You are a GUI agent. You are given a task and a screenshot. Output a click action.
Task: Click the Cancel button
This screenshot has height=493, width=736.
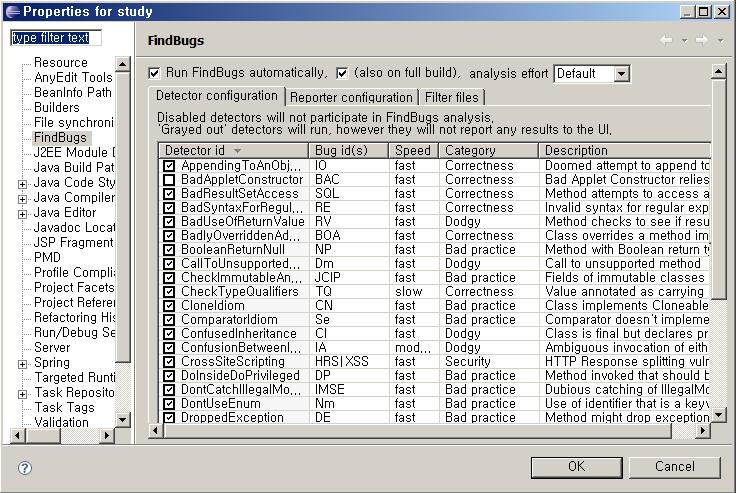tap(675, 467)
